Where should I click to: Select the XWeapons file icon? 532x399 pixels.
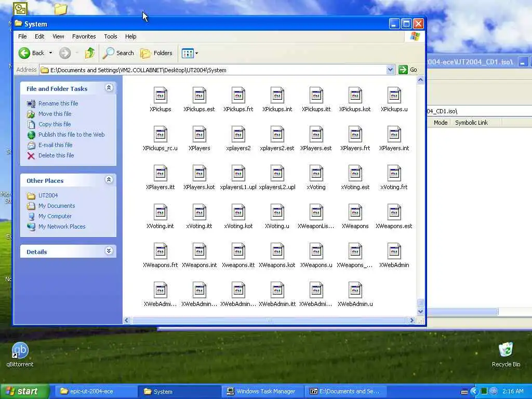(x=355, y=212)
